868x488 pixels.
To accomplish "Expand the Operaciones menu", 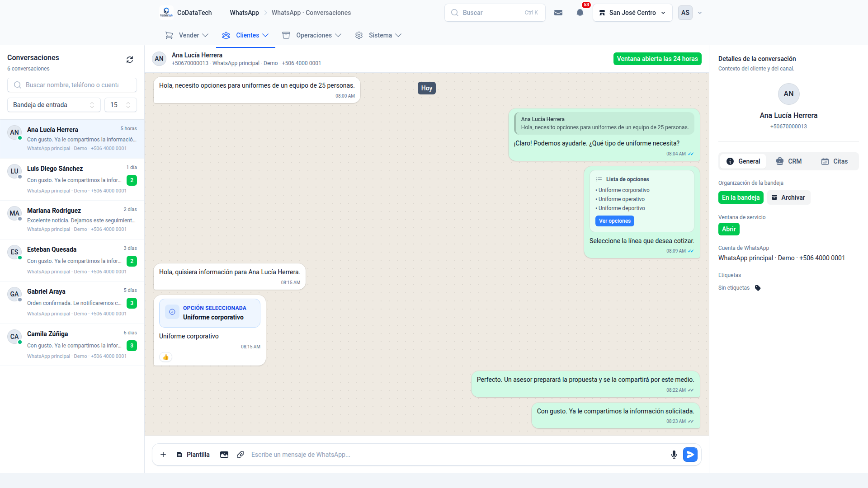I will (311, 35).
